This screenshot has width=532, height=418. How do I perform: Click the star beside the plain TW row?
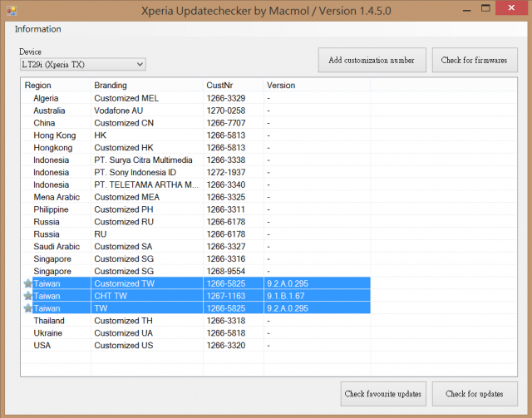(x=27, y=308)
